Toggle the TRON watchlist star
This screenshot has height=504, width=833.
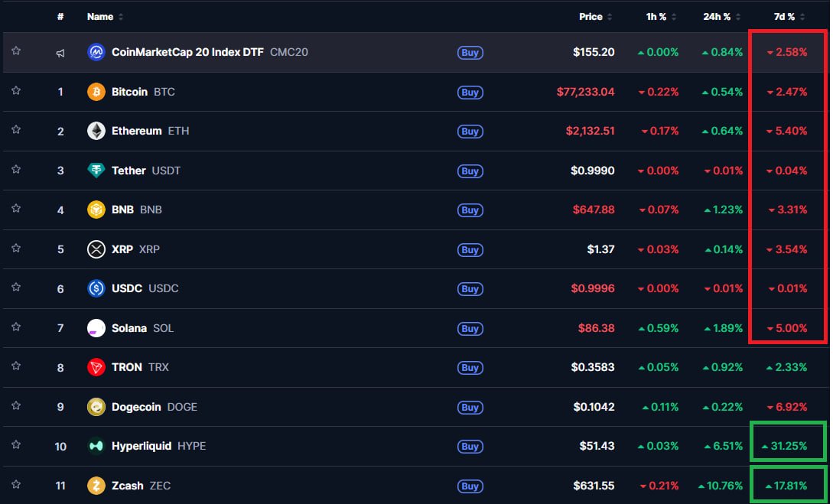[x=16, y=366]
